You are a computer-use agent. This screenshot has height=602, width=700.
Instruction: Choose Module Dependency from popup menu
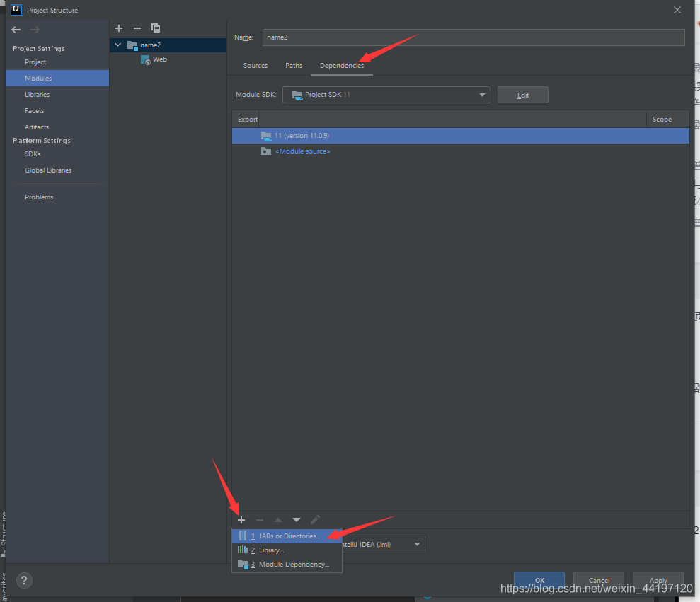(x=293, y=565)
